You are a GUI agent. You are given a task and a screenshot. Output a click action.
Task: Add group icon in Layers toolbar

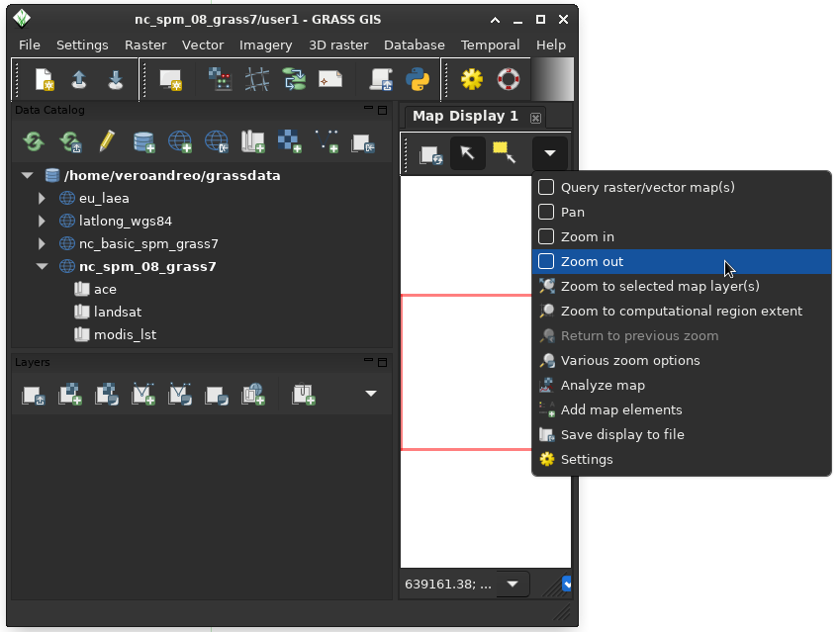click(x=303, y=395)
